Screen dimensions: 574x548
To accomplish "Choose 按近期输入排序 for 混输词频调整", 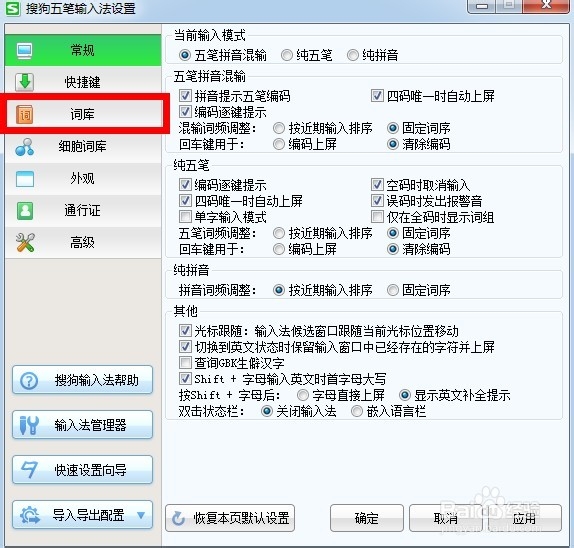I will click(x=279, y=128).
